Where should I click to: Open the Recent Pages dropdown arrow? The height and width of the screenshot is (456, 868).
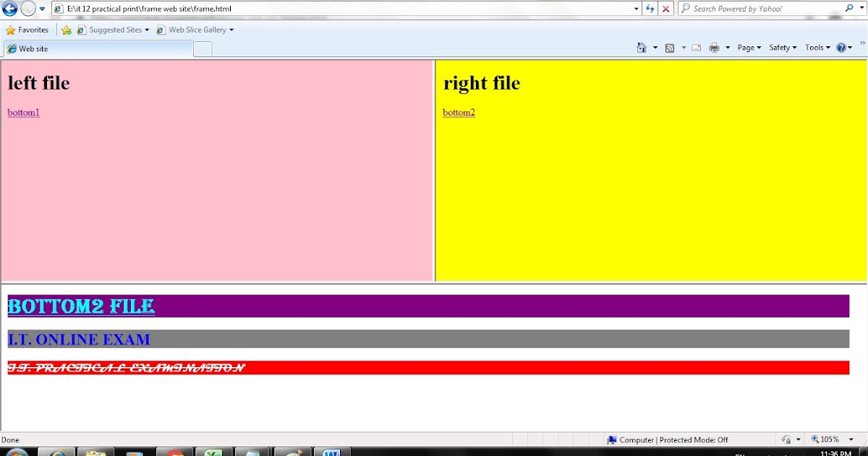(x=42, y=9)
